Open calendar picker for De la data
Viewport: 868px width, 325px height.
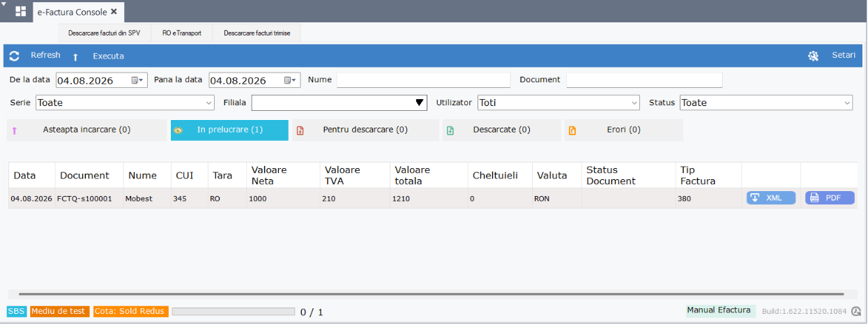tap(138, 80)
